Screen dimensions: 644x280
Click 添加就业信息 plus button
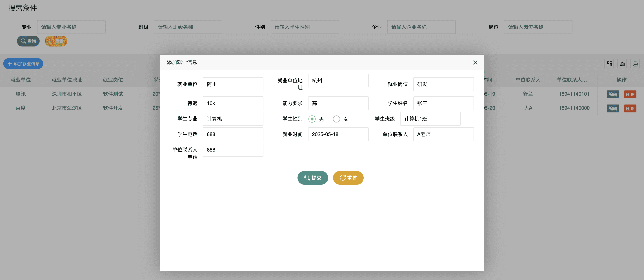[x=23, y=64]
